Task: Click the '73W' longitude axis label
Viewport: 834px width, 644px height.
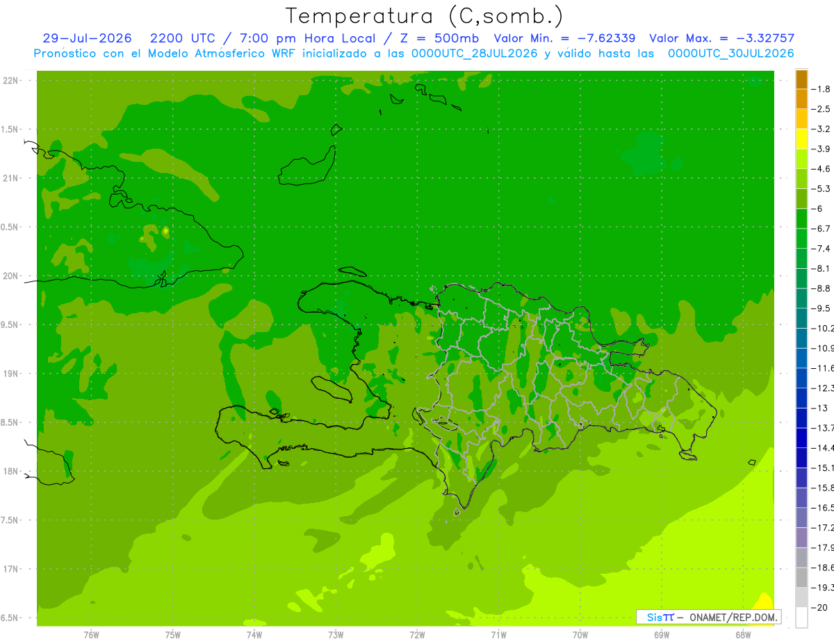Action: tap(336, 635)
